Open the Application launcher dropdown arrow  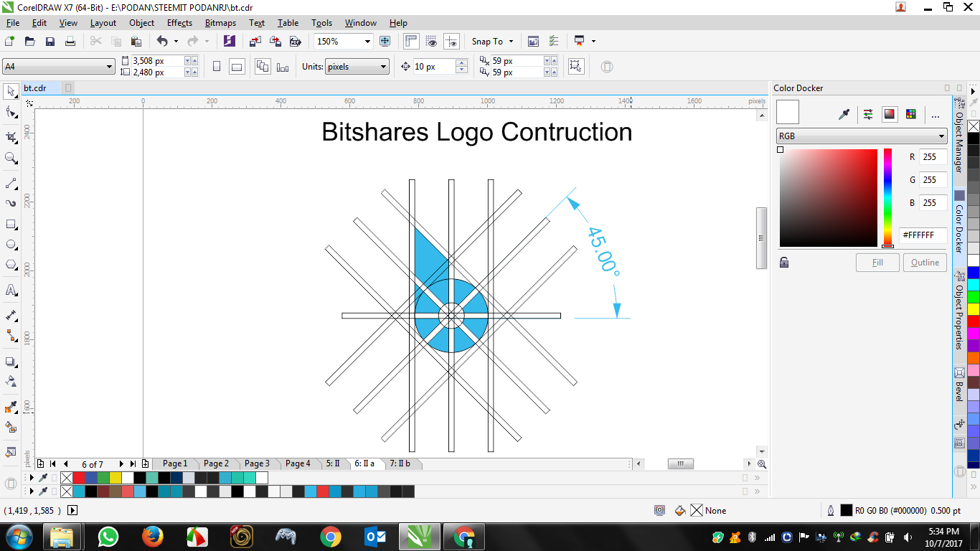pyautogui.click(x=593, y=42)
